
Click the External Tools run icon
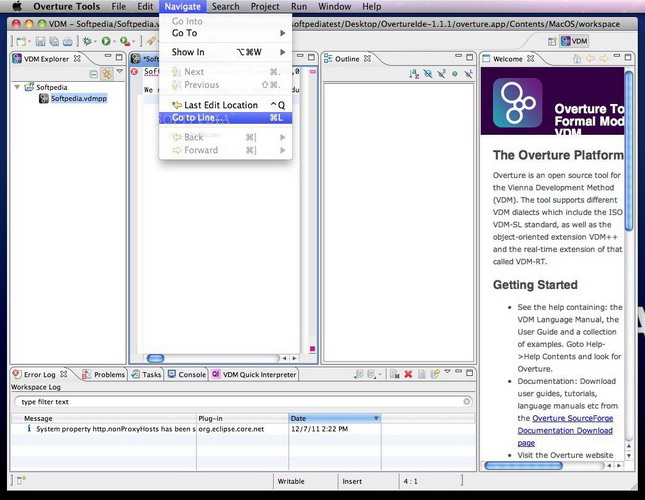coord(125,41)
